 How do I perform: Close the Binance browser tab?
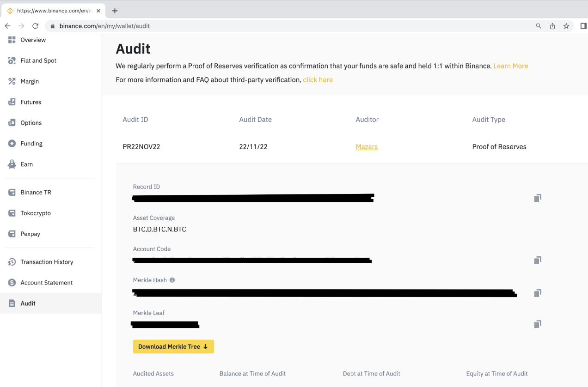[98, 11]
